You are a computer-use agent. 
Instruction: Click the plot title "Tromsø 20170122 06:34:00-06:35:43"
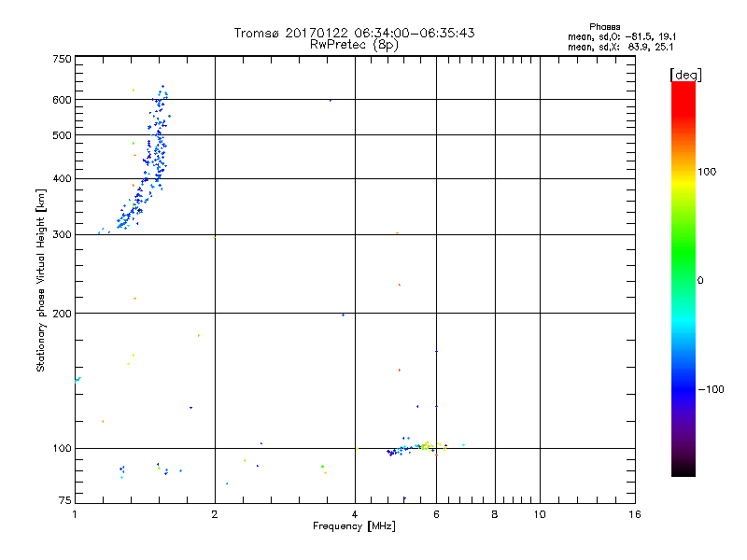(354, 33)
